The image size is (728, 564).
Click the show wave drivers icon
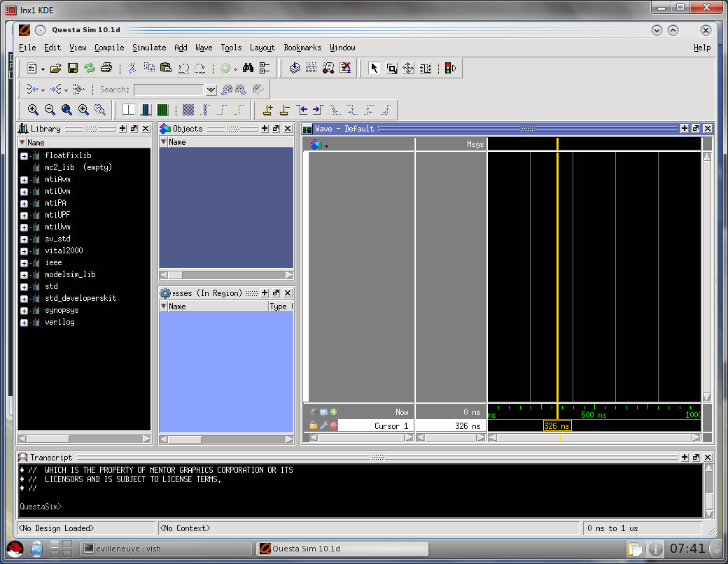[x=31, y=89]
